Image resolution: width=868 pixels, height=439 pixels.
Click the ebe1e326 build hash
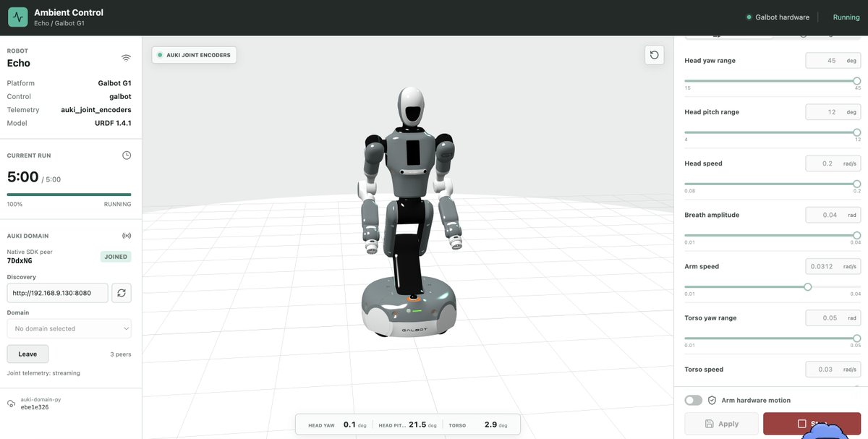click(35, 407)
